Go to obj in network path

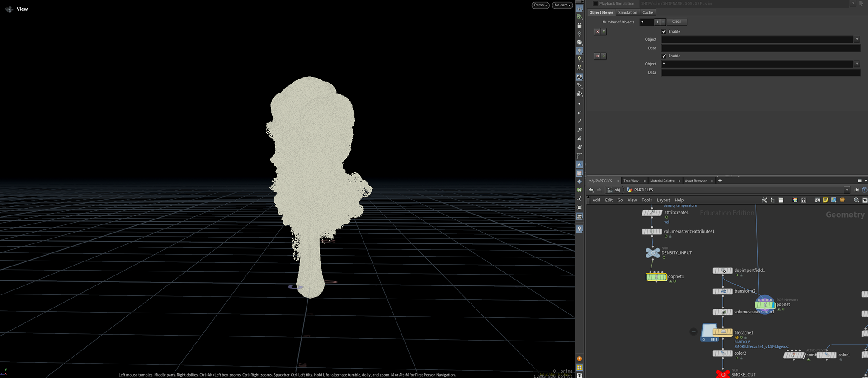click(614, 190)
